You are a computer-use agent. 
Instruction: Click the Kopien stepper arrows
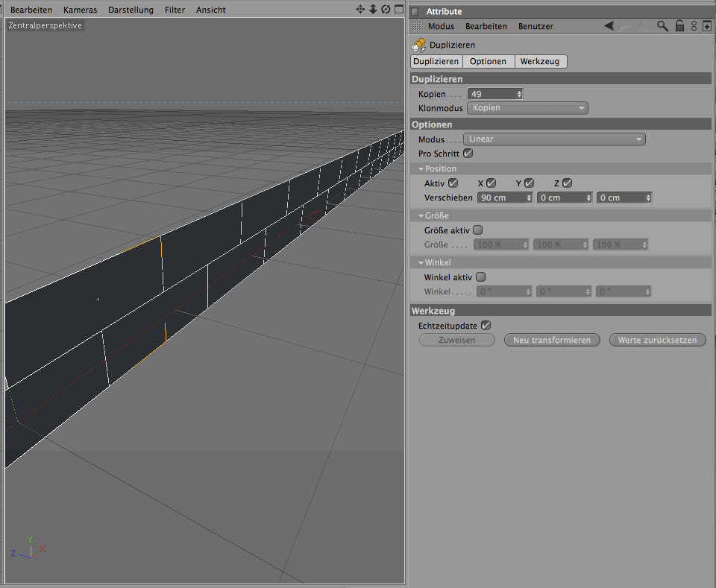[x=518, y=94]
